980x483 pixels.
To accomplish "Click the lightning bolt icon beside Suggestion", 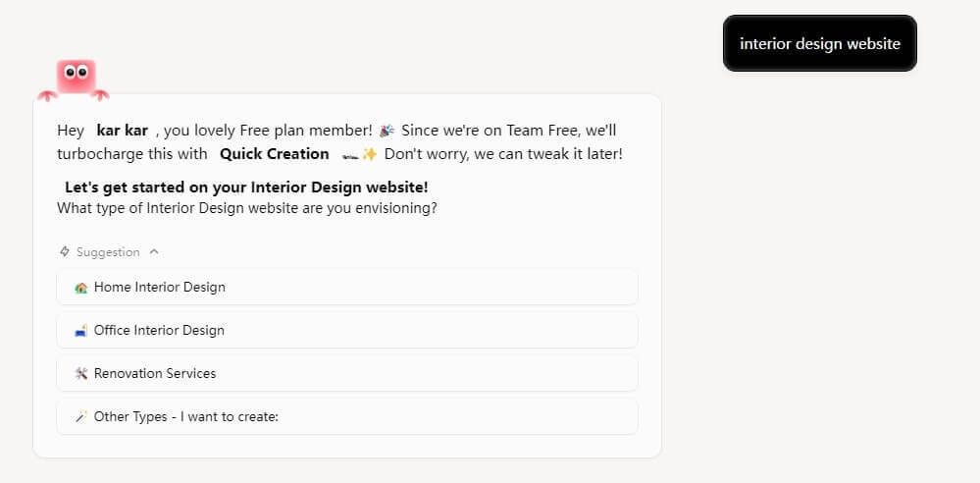I will click(x=65, y=252).
